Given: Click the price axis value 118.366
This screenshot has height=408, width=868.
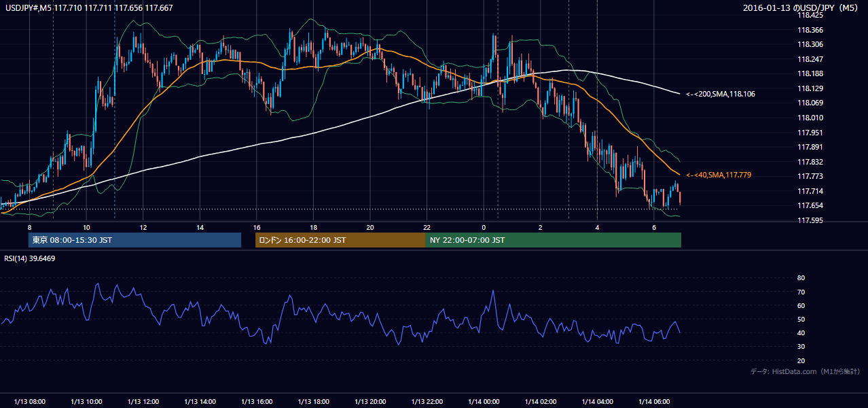Looking at the screenshot, I should 810,30.
